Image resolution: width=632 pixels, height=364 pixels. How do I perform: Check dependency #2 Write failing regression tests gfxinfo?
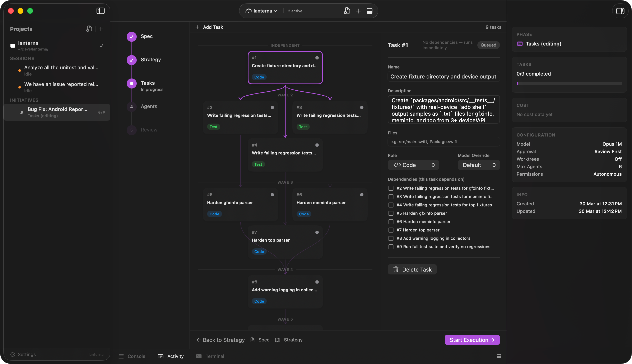click(x=391, y=188)
